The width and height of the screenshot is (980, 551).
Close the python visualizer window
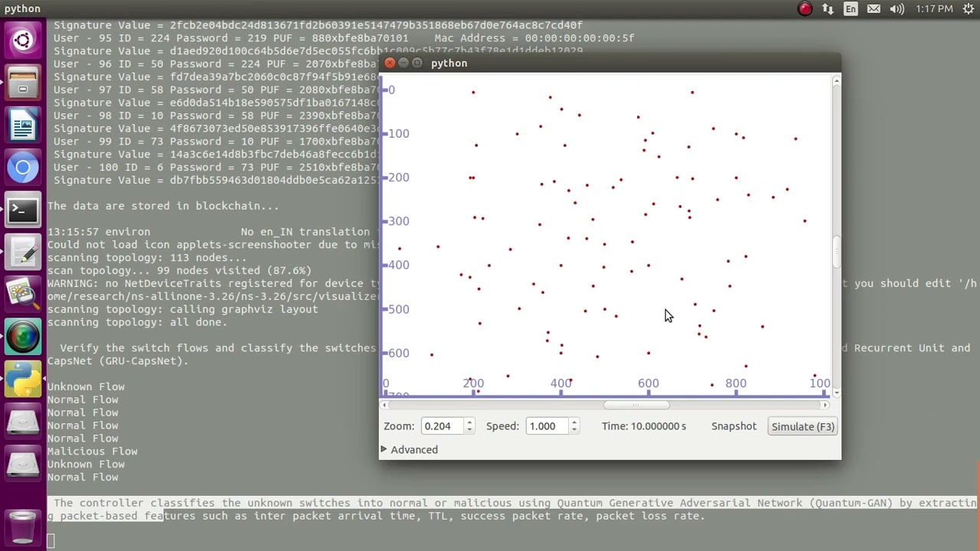(x=390, y=63)
